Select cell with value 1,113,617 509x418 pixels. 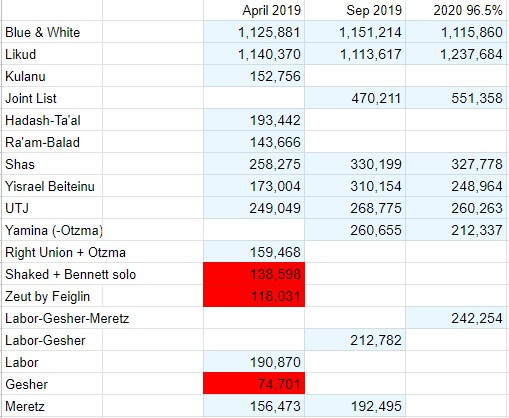(355, 54)
